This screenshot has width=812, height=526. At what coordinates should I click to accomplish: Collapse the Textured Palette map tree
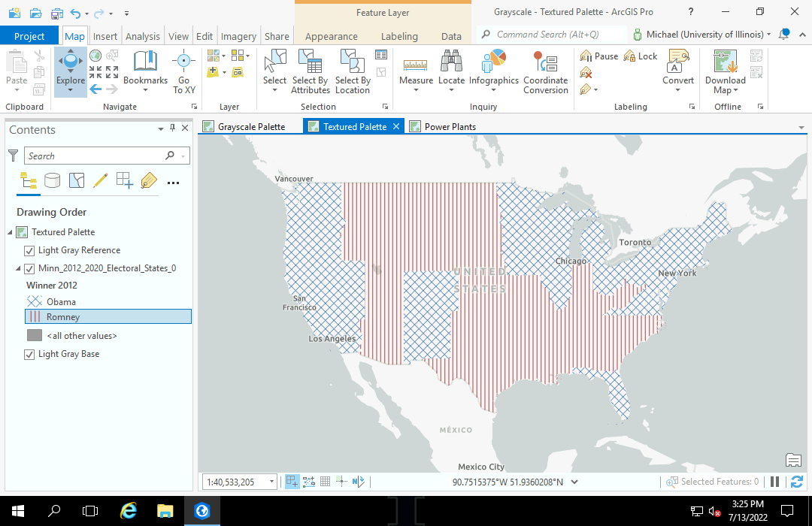point(10,232)
